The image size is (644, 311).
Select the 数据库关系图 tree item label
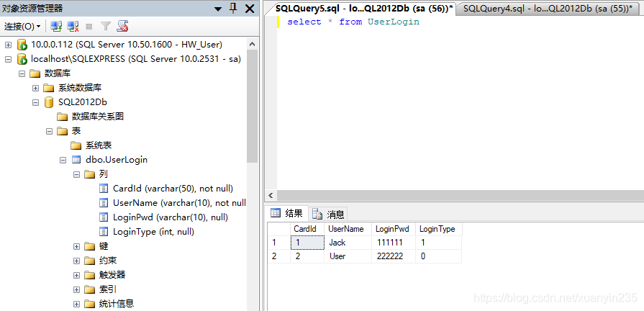[98, 117]
